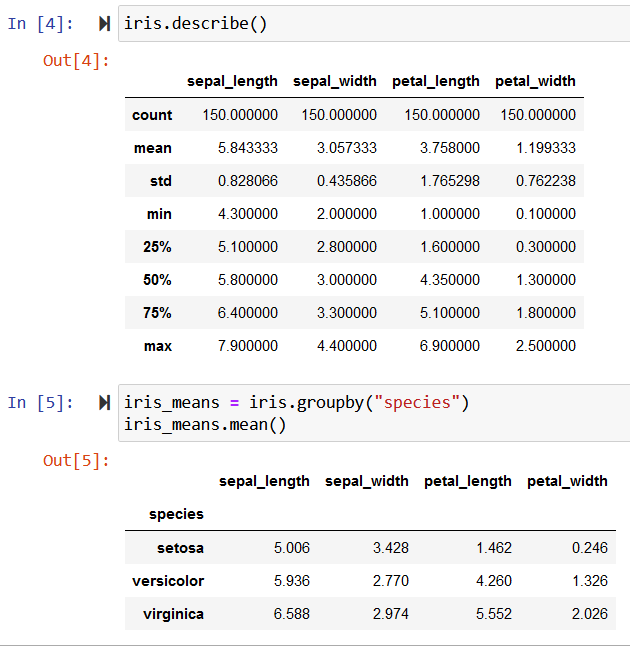Click the species index header
This screenshot has width=630, height=646.
pos(176,514)
